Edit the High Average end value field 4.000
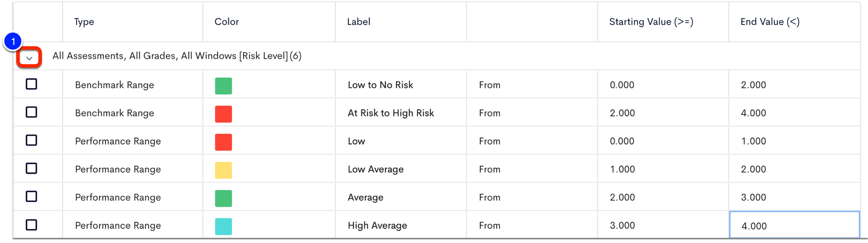The width and height of the screenshot is (868, 243). [794, 225]
